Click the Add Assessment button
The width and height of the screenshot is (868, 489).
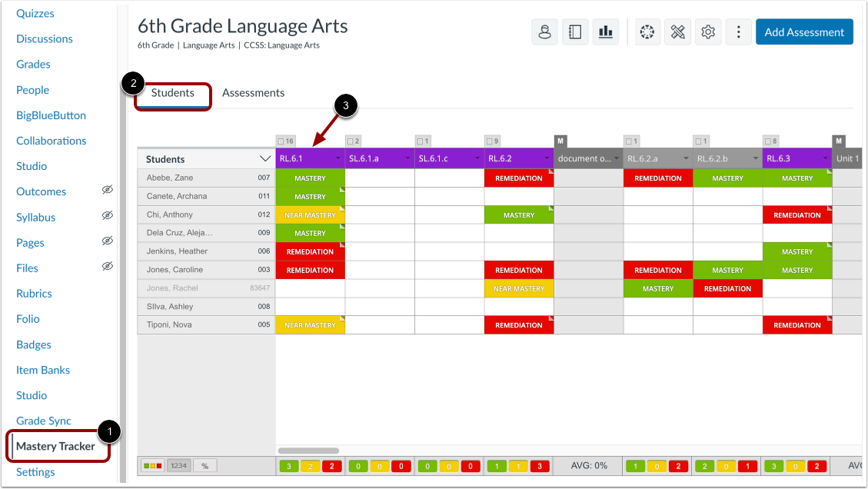pyautogui.click(x=804, y=32)
